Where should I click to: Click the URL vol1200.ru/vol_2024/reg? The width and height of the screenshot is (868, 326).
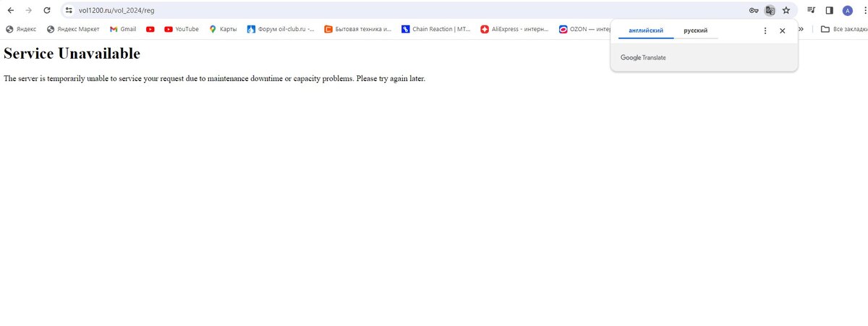click(116, 11)
